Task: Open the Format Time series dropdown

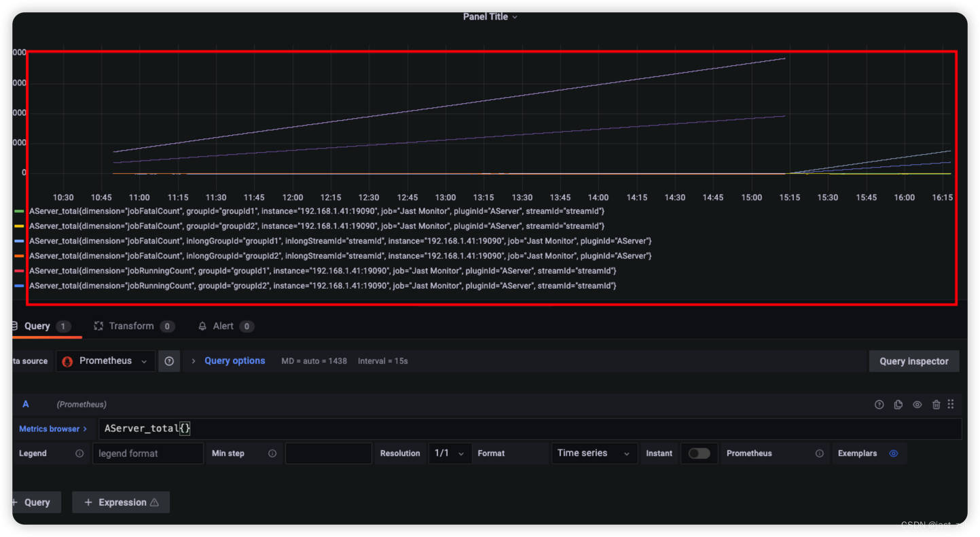Action: click(x=594, y=453)
